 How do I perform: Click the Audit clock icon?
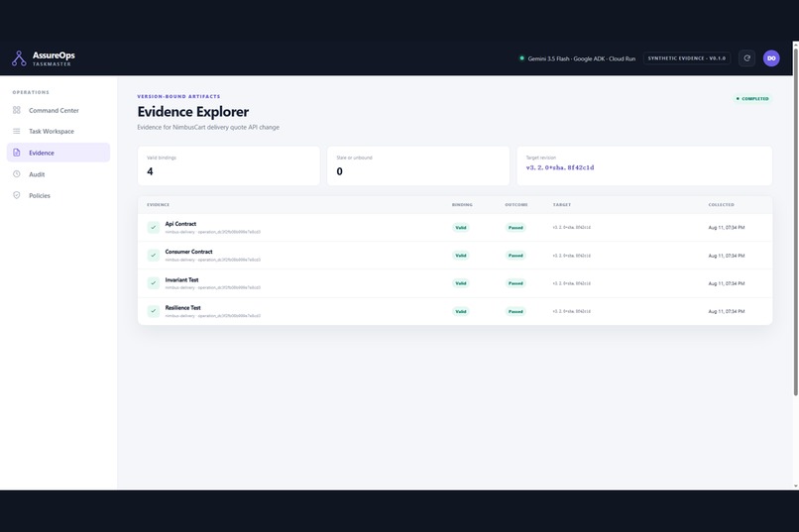click(16, 174)
